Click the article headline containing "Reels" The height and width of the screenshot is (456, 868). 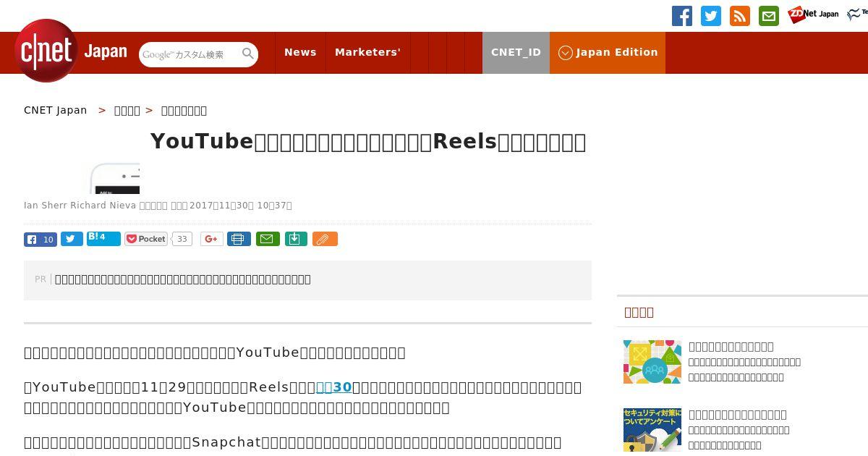click(368, 141)
